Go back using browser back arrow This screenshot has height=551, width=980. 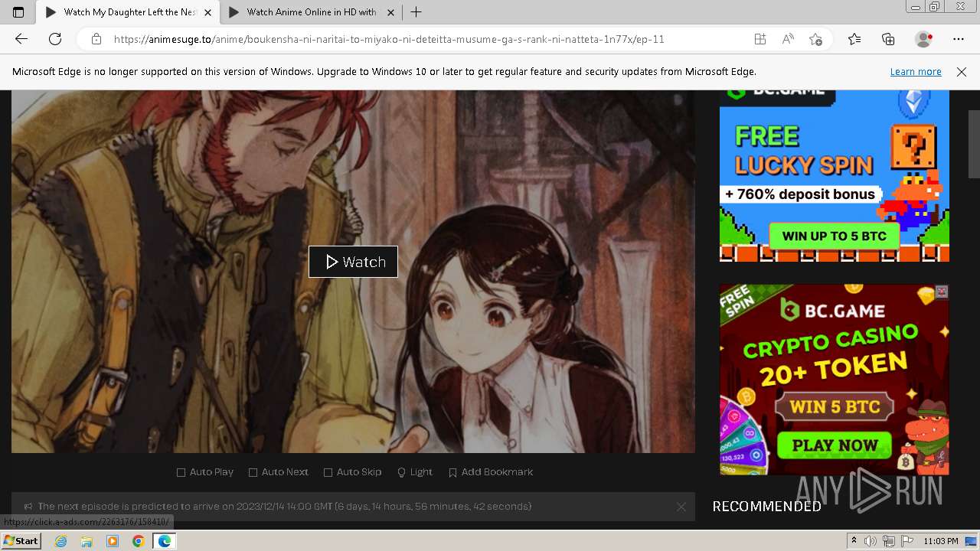(x=21, y=39)
